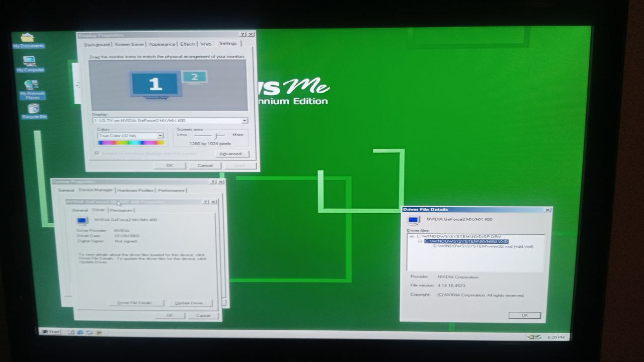This screenshot has width=644, height=362.
Task: Click help button in GeForce2 Properties title bar
Action: tap(206, 202)
